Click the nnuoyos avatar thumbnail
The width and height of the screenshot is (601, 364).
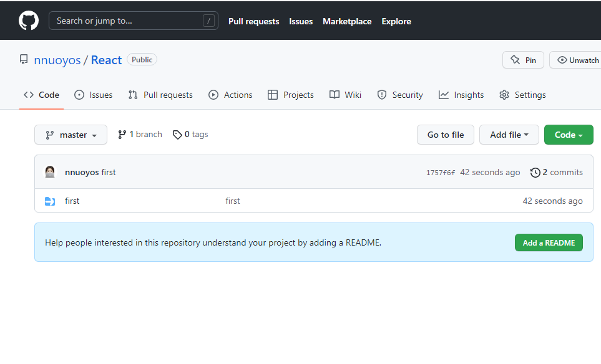pyautogui.click(x=50, y=172)
